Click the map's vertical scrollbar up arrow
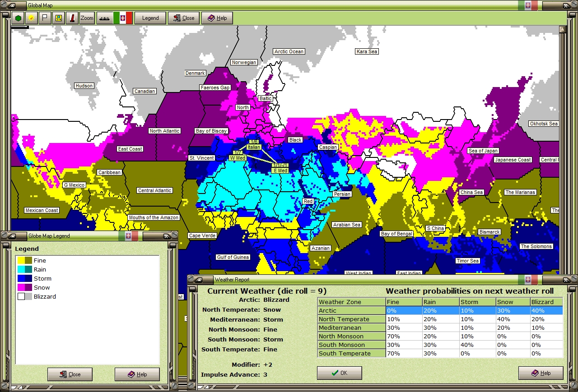The height and width of the screenshot is (392, 578). click(x=562, y=30)
